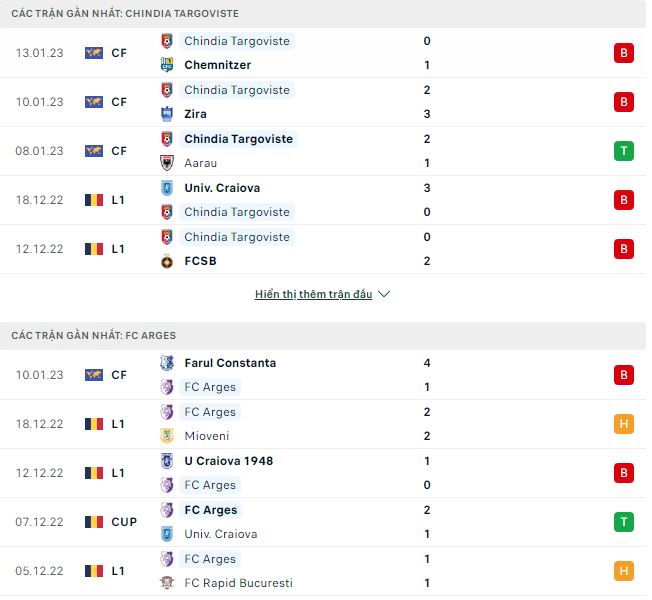Select team name FCSB
652x600 pixels.
200,261
